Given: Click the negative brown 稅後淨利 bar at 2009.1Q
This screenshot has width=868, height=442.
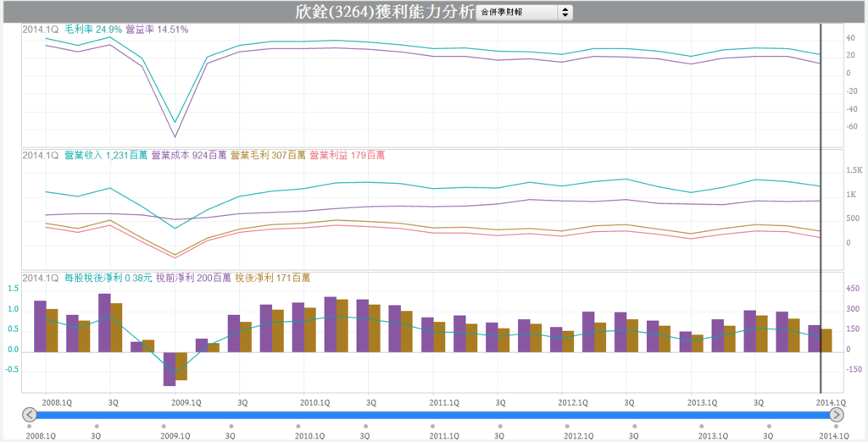Looking at the screenshot, I should coord(181,366).
